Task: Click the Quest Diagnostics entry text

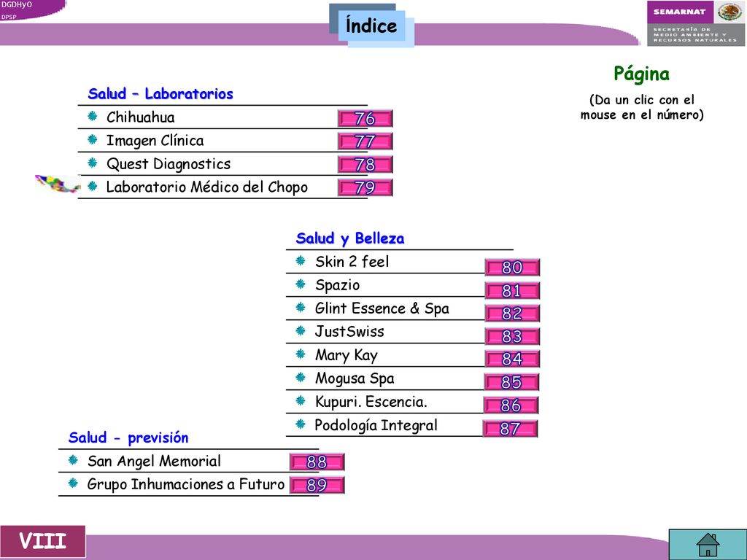Action: click(x=169, y=164)
